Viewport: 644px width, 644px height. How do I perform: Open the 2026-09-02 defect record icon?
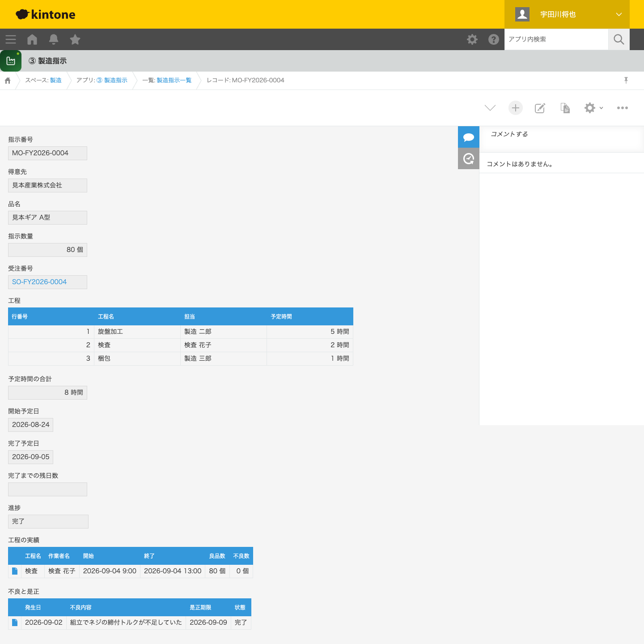(x=15, y=623)
